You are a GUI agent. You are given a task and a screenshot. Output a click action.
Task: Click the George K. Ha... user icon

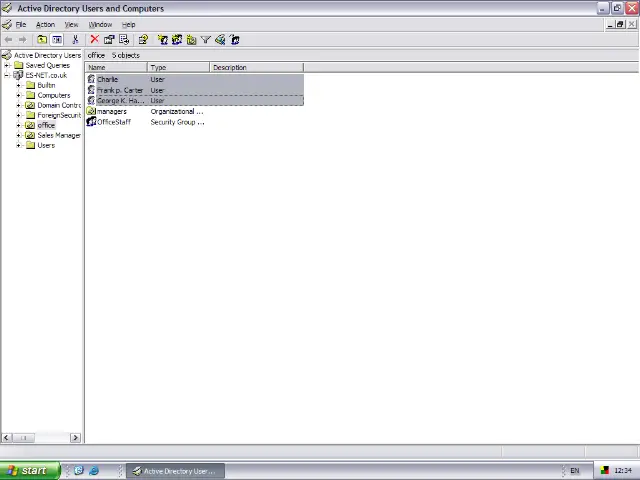91,100
